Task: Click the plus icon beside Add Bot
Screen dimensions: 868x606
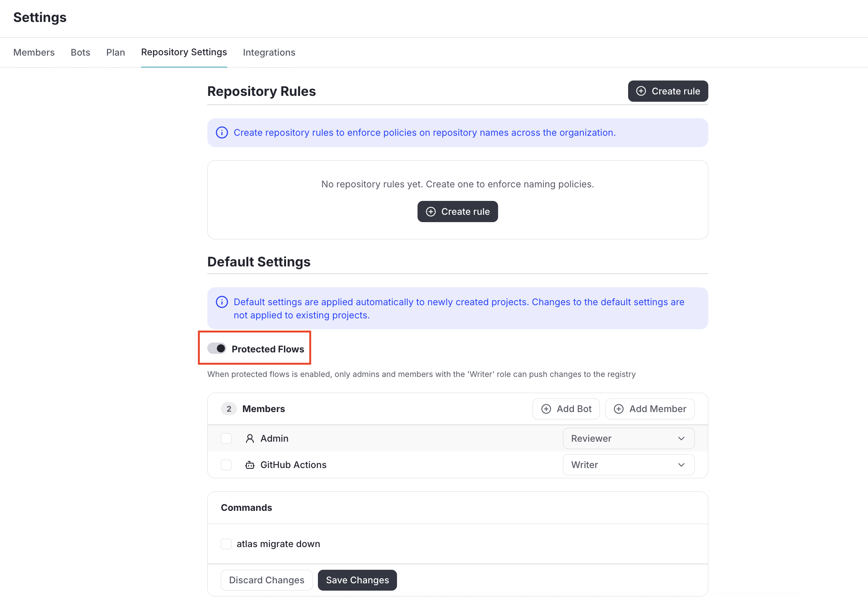Action: pyautogui.click(x=546, y=409)
